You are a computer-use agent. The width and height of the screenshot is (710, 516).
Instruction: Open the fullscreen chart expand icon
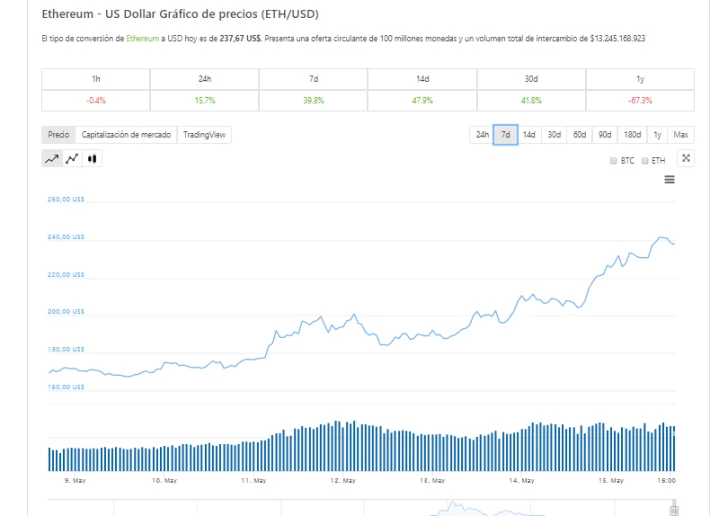686,158
